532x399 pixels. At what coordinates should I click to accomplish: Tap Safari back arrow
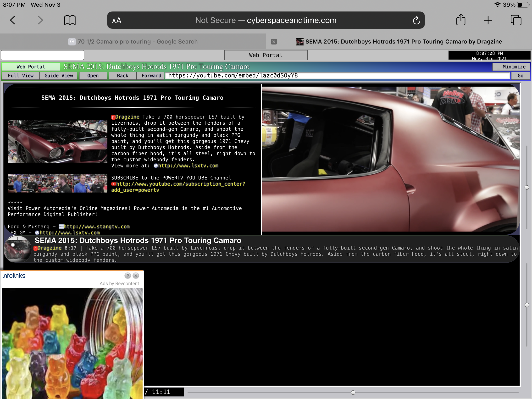click(13, 20)
